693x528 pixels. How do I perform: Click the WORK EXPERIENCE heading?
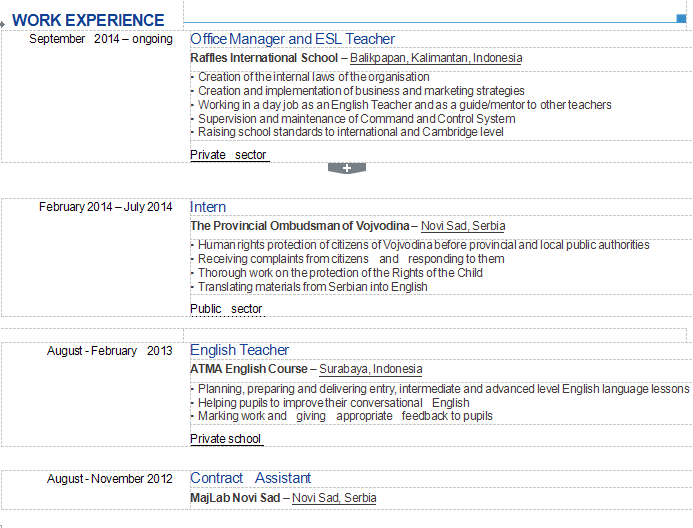tap(88, 20)
